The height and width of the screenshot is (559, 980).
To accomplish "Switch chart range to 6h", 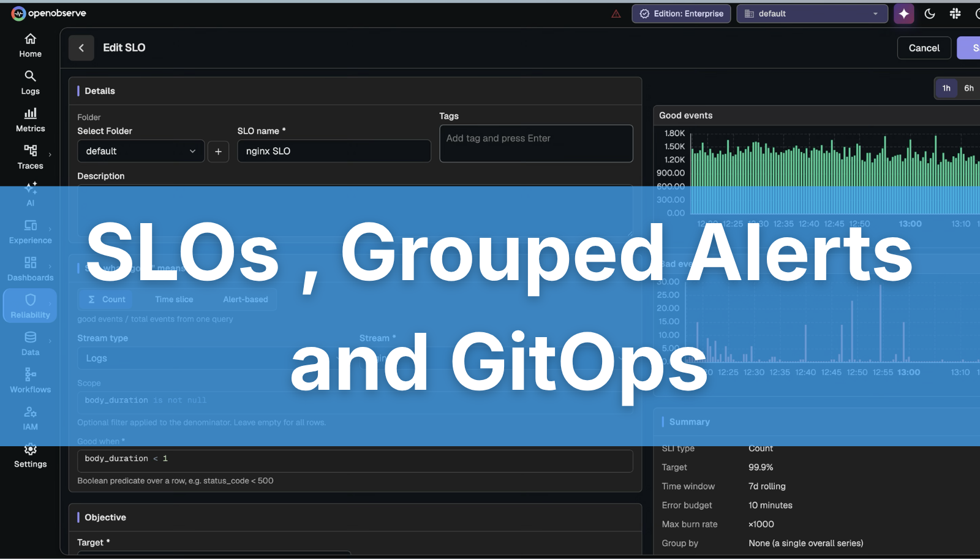I will [x=969, y=88].
